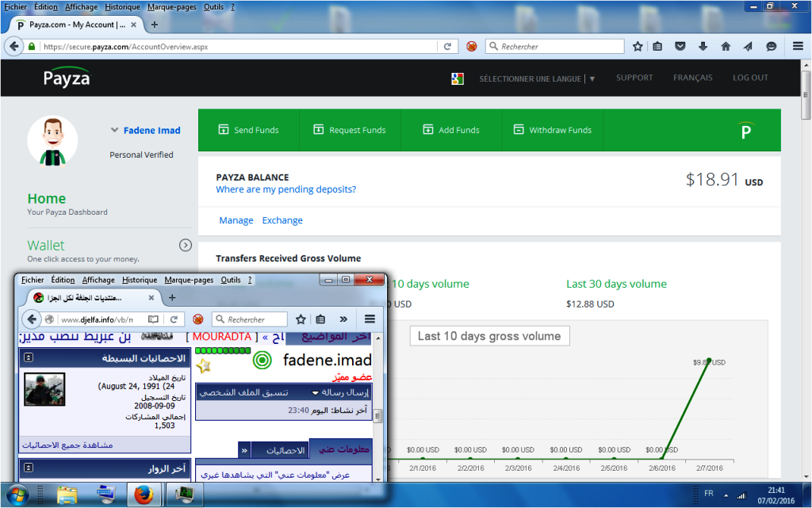Show hidden icons in the system tray
The image size is (812, 508).
click(x=726, y=495)
